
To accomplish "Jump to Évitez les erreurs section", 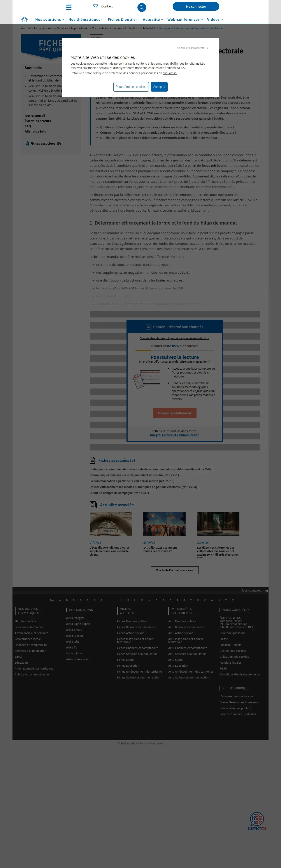I will click(x=38, y=121).
